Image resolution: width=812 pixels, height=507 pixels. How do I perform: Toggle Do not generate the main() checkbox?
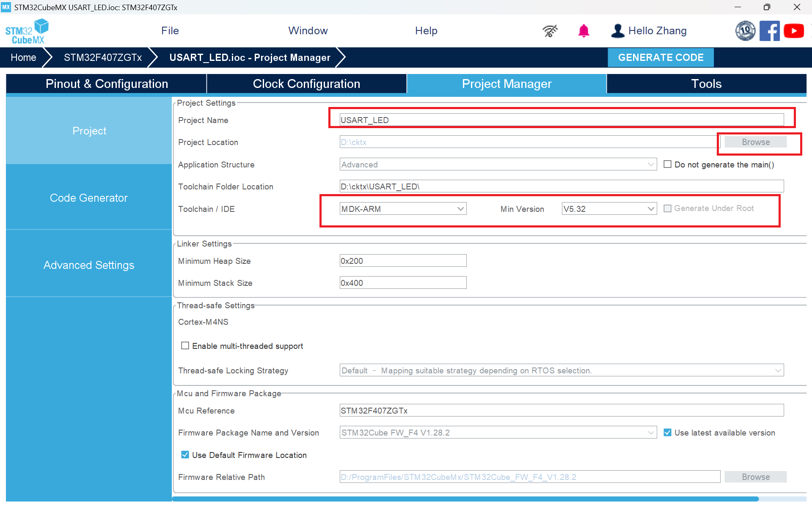[x=667, y=164]
